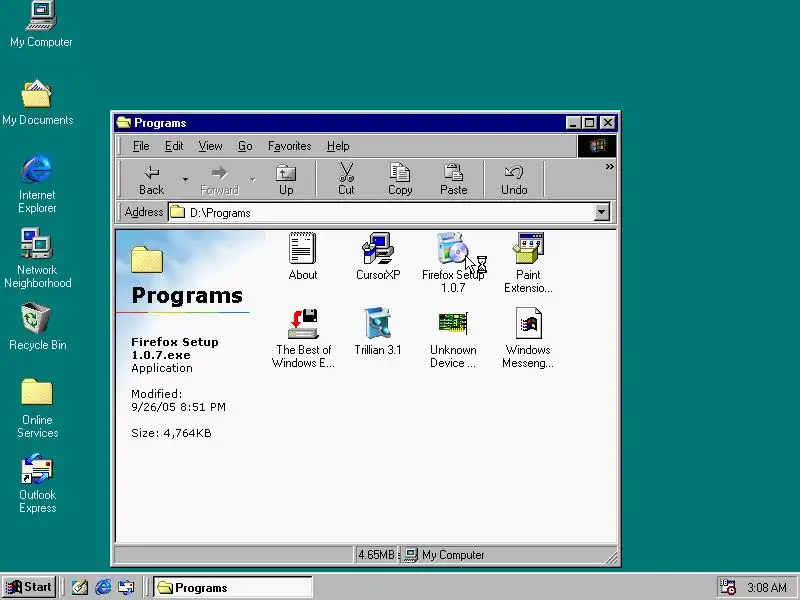The width and height of the screenshot is (800, 600).
Task: Click the Programs taskbar window button
Action: pos(233,587)
